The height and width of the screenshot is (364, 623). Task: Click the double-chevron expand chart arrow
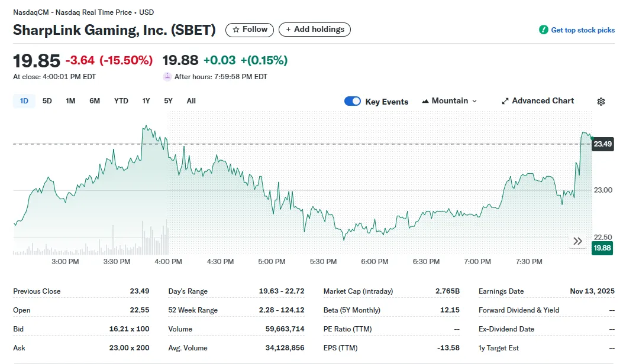point(577,241)
